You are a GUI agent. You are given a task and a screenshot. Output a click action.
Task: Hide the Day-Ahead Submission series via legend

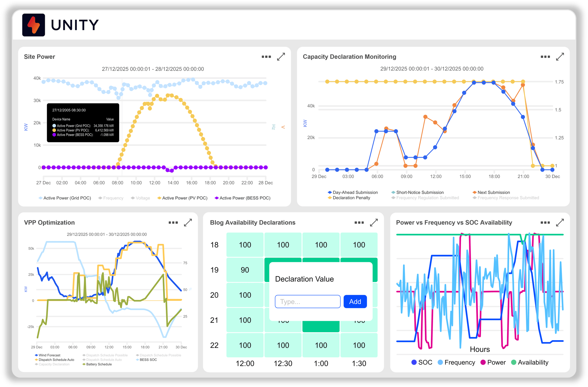click(354, 192)
